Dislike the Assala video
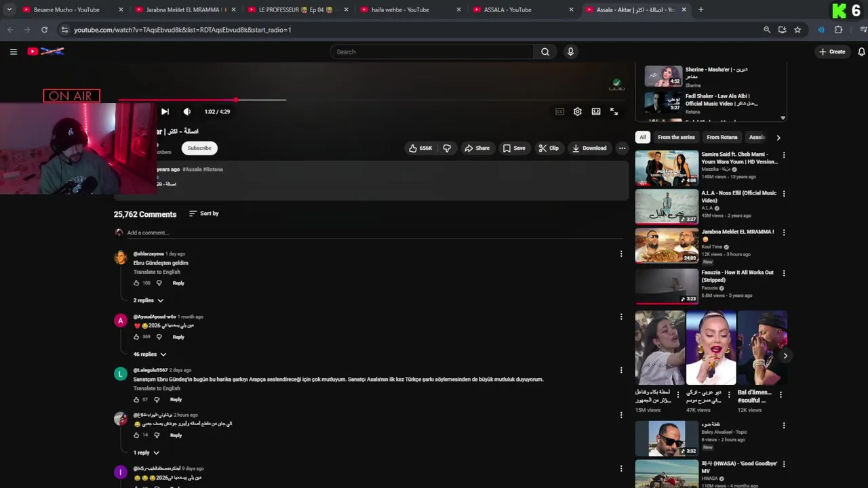This screenshot has width=868, height=488. (447, 148)
